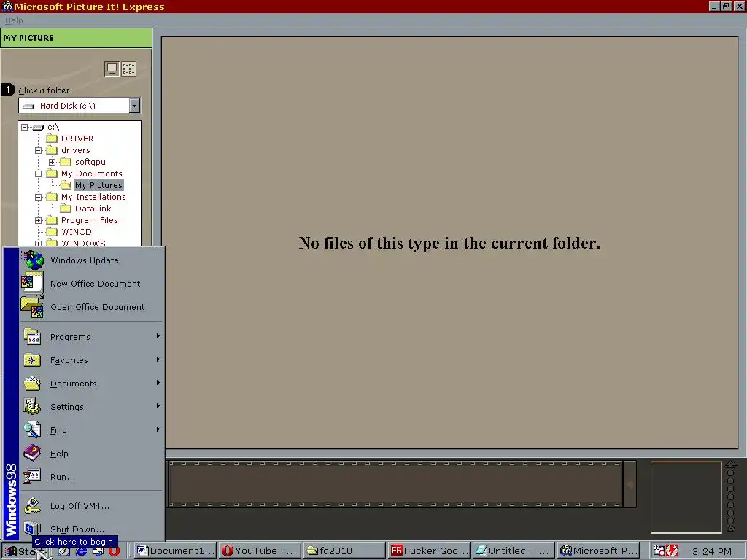747x560 pixels.
Task: Click the Picture It! title bar icon
Action: coord(7,7)
